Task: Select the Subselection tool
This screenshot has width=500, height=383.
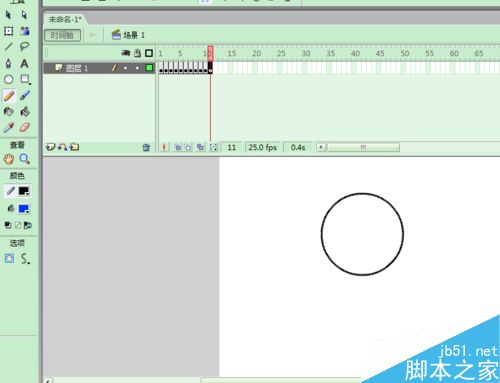Action: pos(24,15)
